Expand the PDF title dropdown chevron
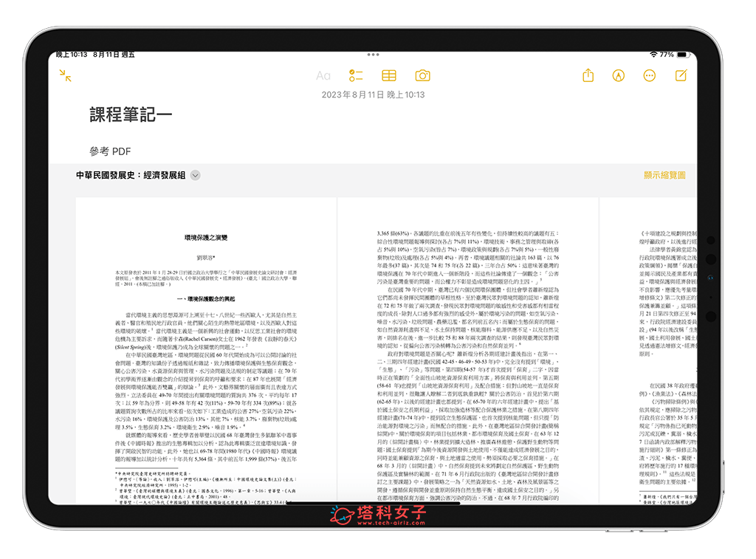756x559 pixels. 195,176
